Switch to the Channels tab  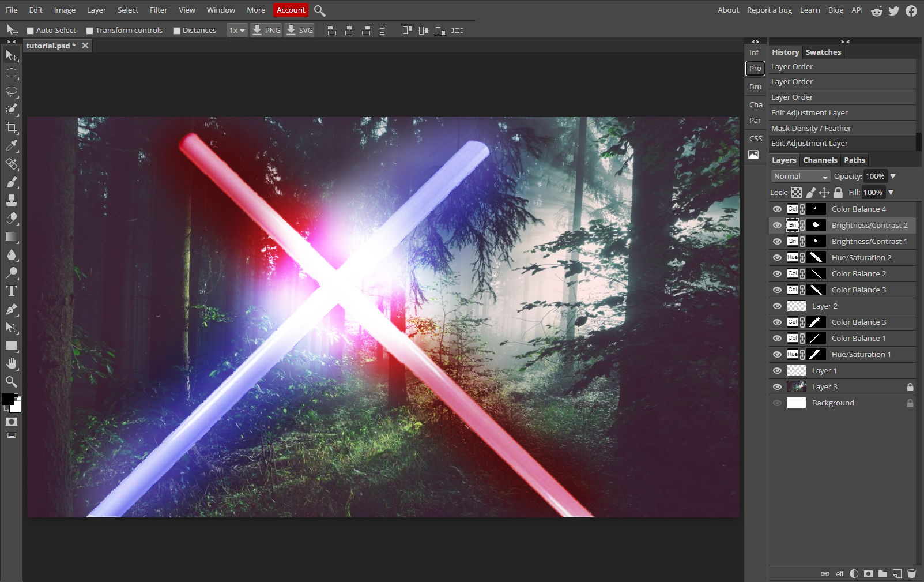click(x=820, y=160)
